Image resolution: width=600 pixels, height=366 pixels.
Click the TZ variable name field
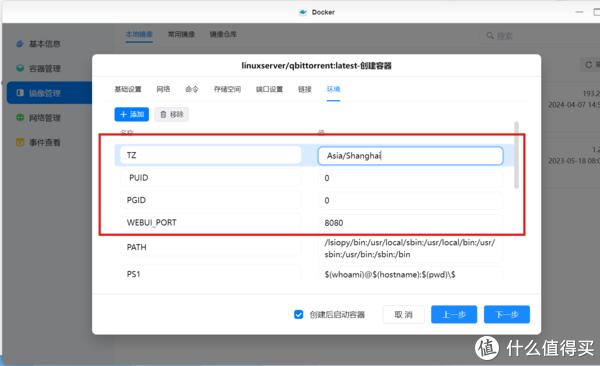(210, 155)
